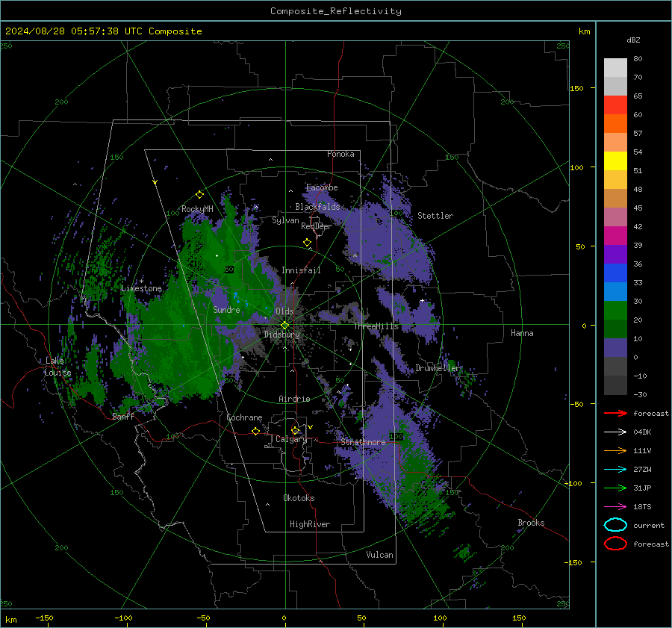Click the Olds label
The width and height of the screenshot is (672, 628).
pyautogui.click(x=284, y=311)
